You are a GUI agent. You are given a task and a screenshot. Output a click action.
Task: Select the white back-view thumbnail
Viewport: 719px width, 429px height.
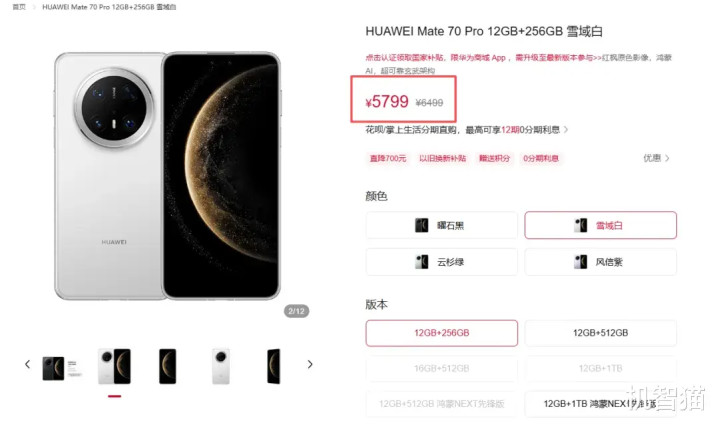click(x=221, y=366)
